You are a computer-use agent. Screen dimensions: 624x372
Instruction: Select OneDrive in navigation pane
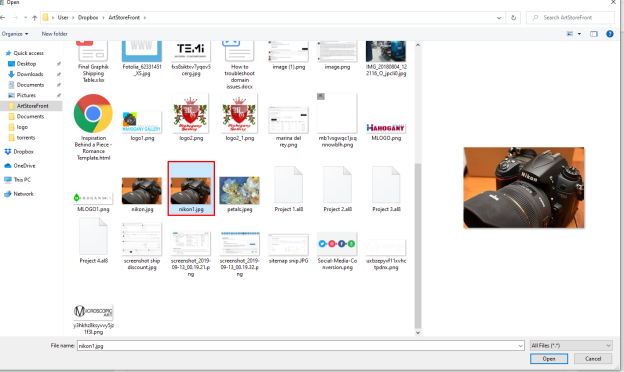[24, 166]
